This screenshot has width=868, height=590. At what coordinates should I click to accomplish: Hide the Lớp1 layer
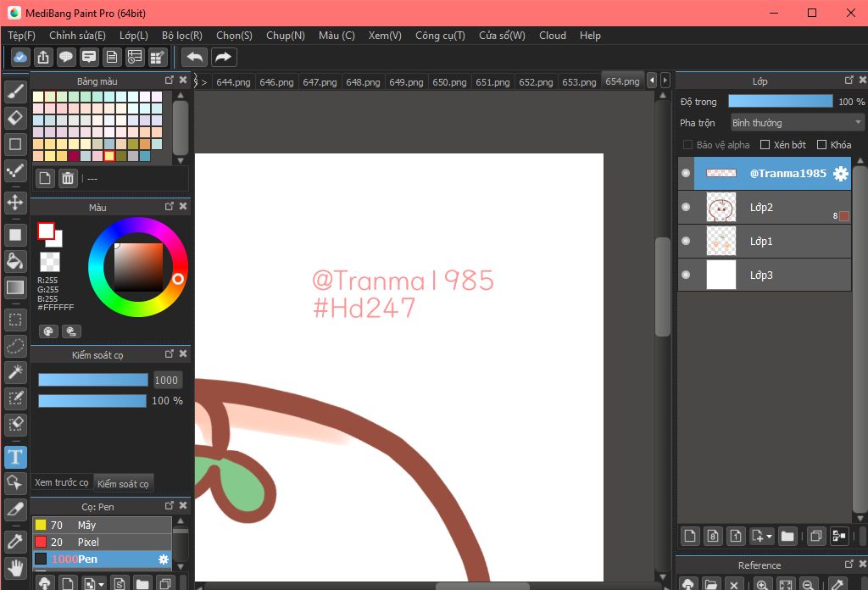(x=686, y=241)
